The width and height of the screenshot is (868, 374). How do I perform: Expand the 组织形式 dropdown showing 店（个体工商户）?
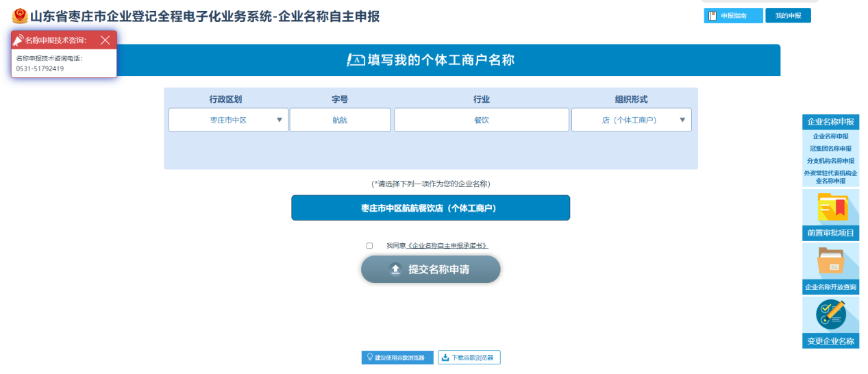click(631, 120)
